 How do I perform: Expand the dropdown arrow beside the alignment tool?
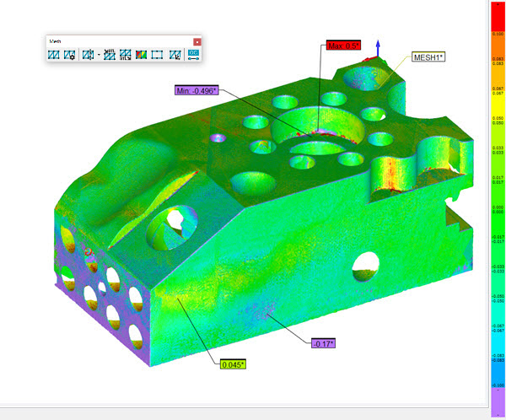coord(99,55)
